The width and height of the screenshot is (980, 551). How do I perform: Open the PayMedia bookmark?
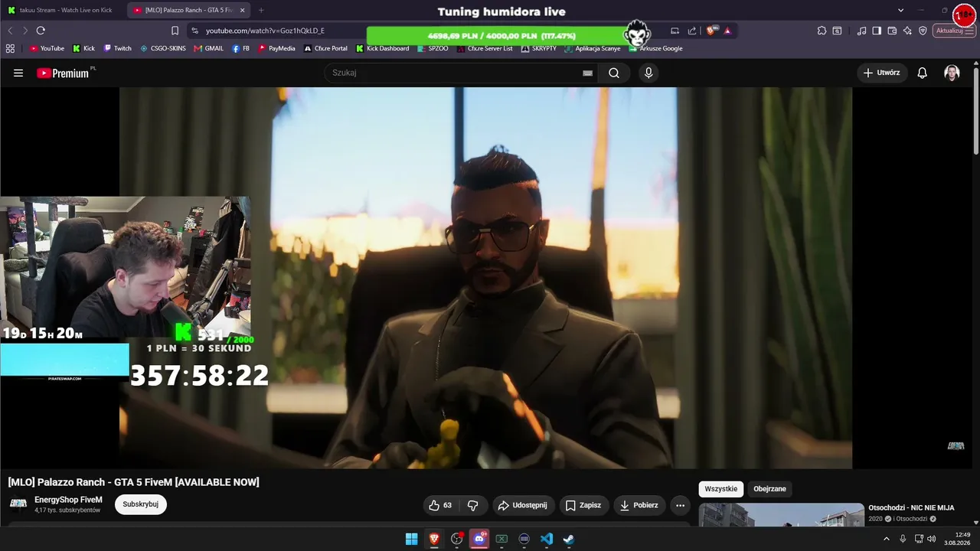tap(276, 48)
